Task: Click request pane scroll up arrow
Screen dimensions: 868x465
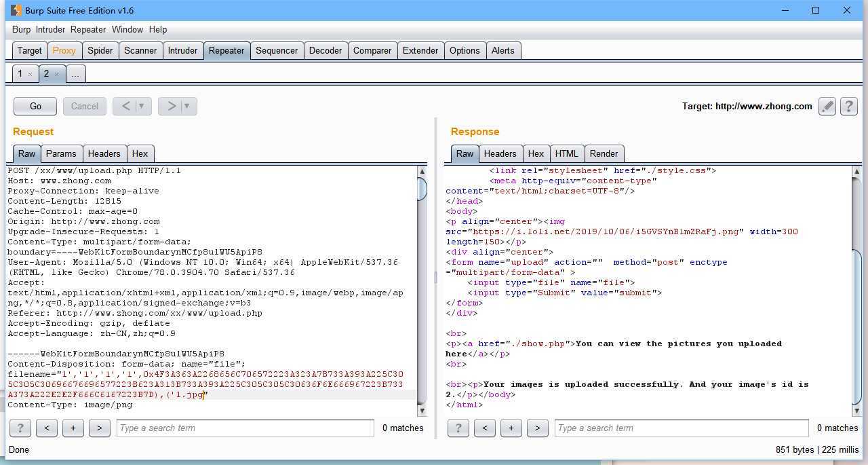Action: (x=422, y=171)
